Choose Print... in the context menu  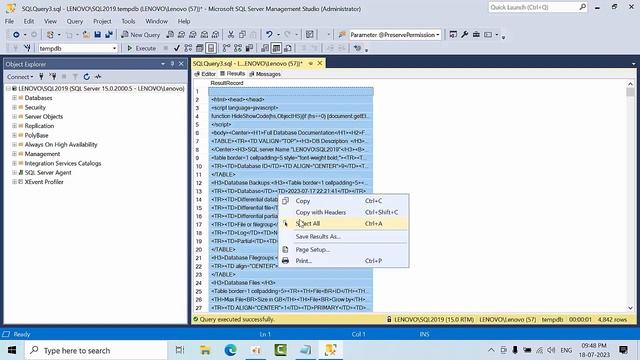[343, 261]
